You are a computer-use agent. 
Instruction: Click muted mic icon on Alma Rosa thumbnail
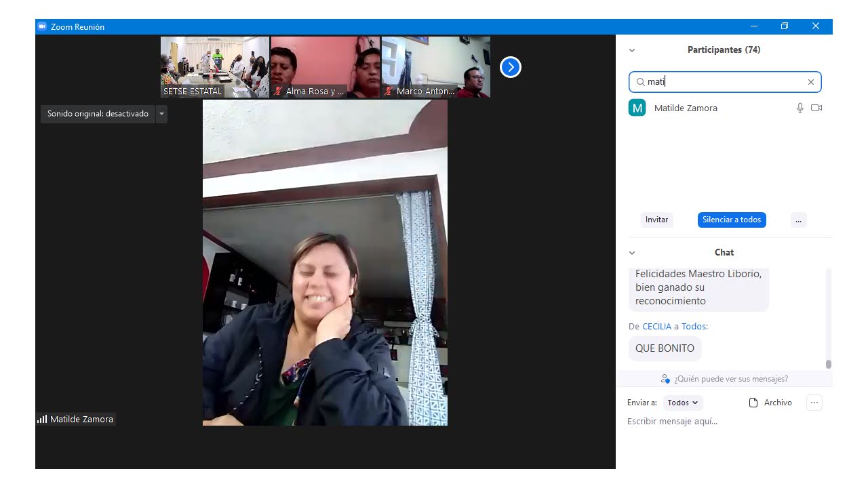click(x=278, y=91)
